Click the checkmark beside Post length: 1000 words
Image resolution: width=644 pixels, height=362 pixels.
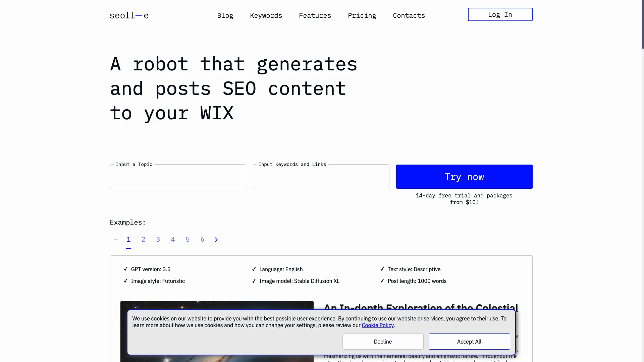tap(382, 281)
